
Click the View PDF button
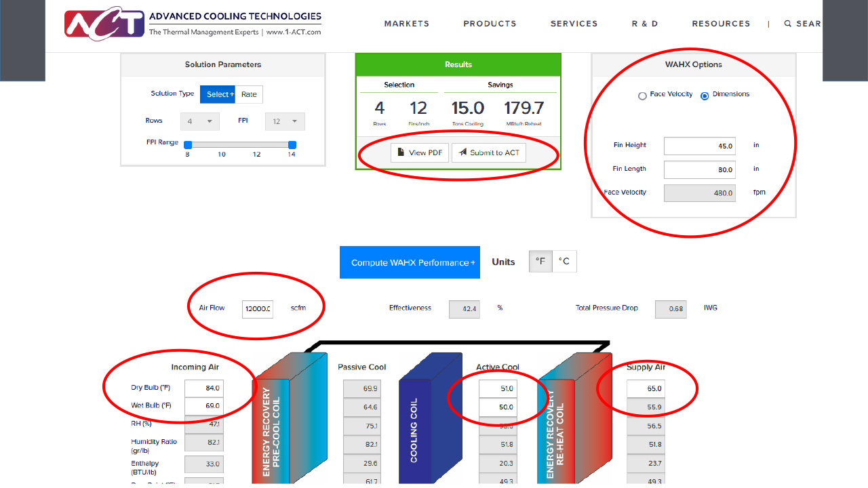(420, 152)
